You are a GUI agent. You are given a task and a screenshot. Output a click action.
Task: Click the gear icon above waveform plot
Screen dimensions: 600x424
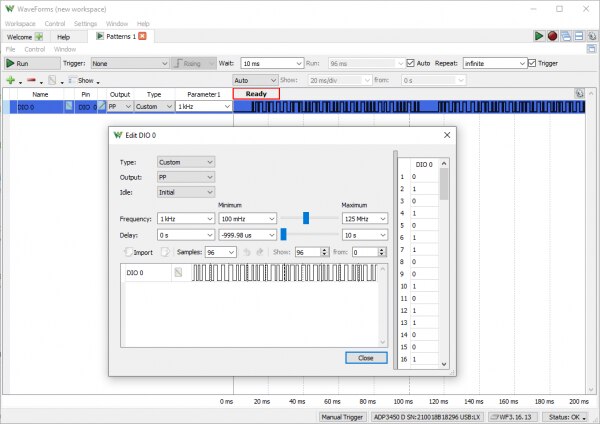pos(580,93)
